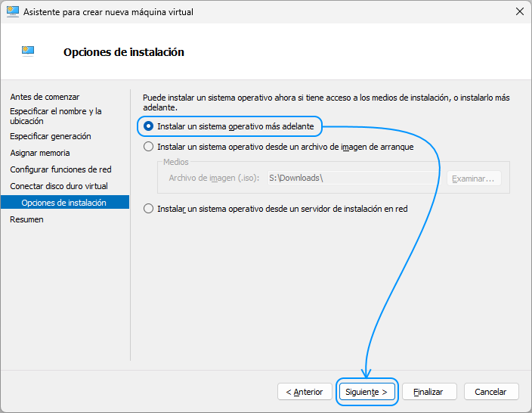Open 'Antes de comenzar' step

45,97
